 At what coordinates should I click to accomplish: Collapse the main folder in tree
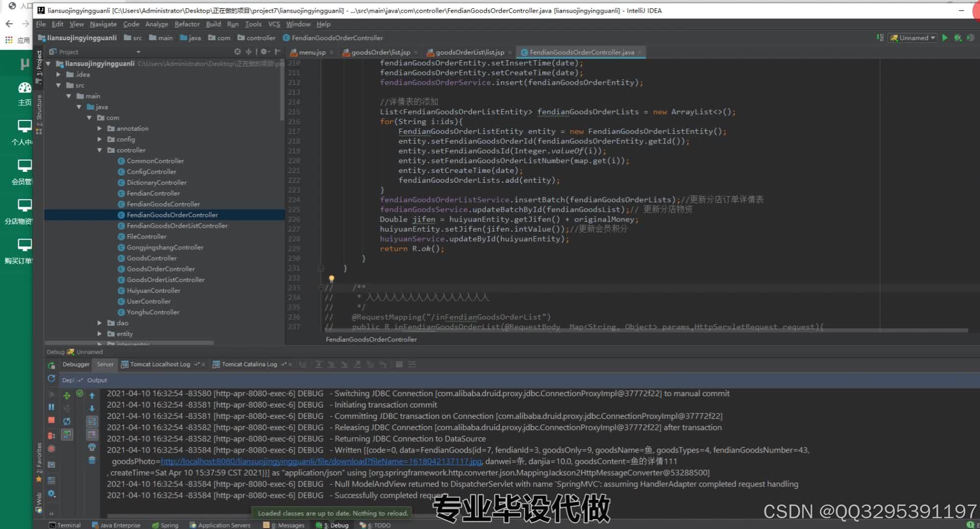[69, 96]
